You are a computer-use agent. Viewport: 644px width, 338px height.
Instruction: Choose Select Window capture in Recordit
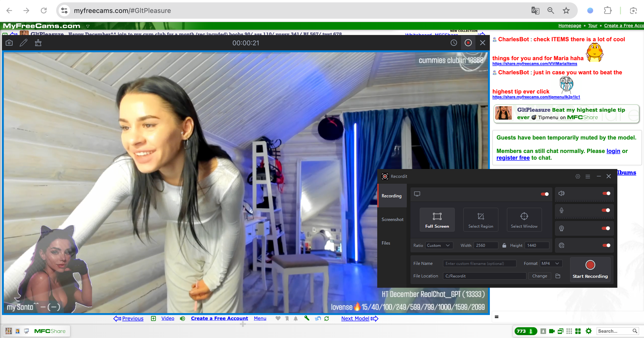pos(524,220)
